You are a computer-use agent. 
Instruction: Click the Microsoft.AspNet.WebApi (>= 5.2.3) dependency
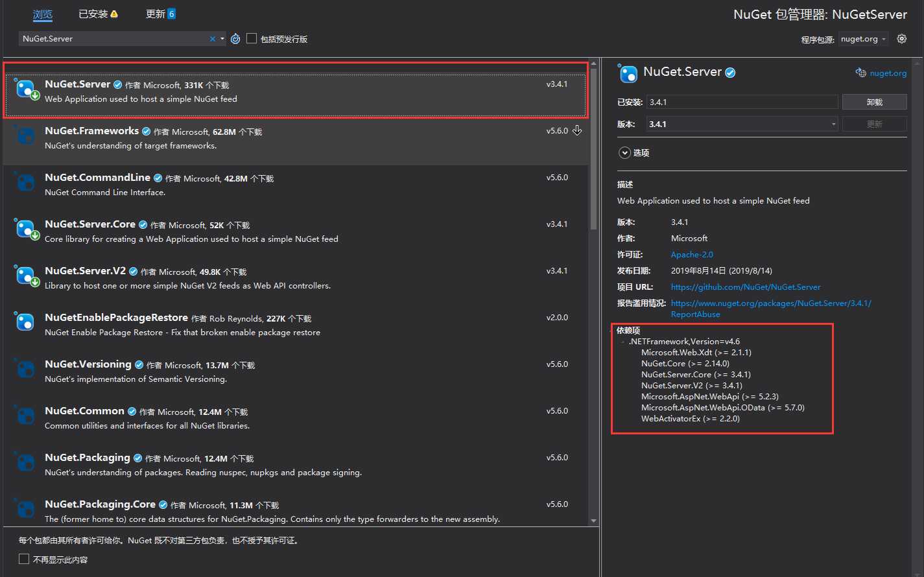tap(710, 397)
